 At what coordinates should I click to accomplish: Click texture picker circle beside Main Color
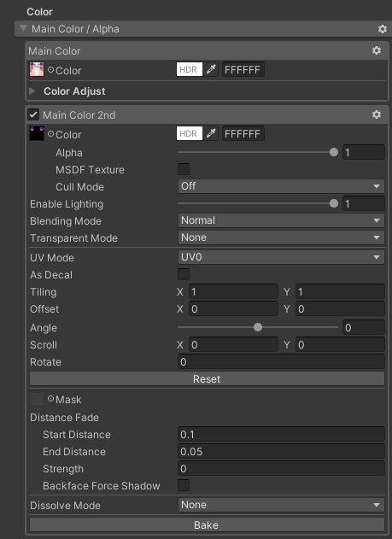[51, 70]
